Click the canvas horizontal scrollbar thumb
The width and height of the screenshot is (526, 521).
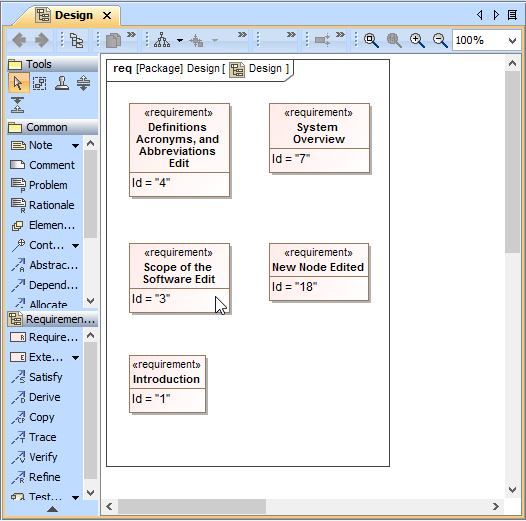[x=192, y=506]
